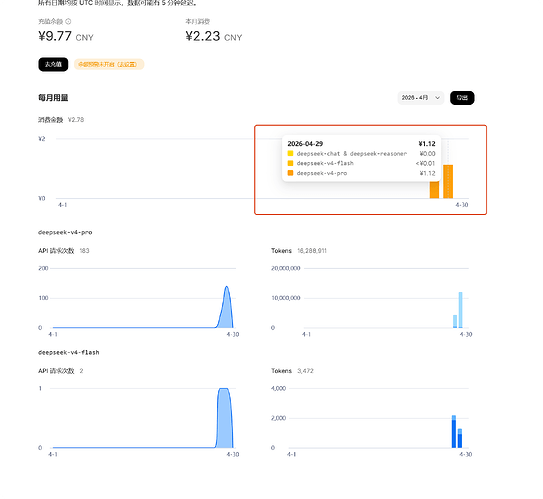The height and width of the screenshot is (499, 543).
Task: Click the 4-30 axis label on the spending chart
Action: [462, 205]
